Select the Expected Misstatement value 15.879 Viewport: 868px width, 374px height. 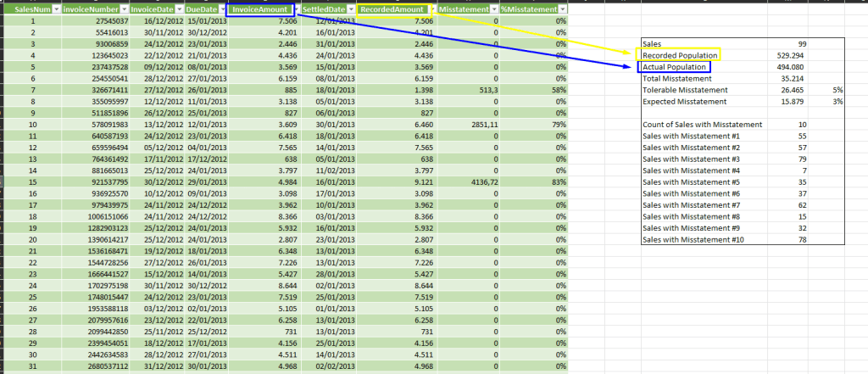tap(788, 102)
